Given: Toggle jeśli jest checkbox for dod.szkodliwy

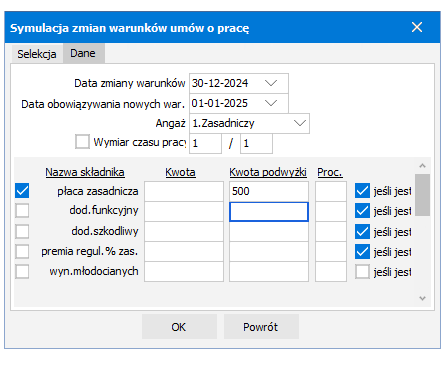Looking at the screenshot, I should coord(362,232).
